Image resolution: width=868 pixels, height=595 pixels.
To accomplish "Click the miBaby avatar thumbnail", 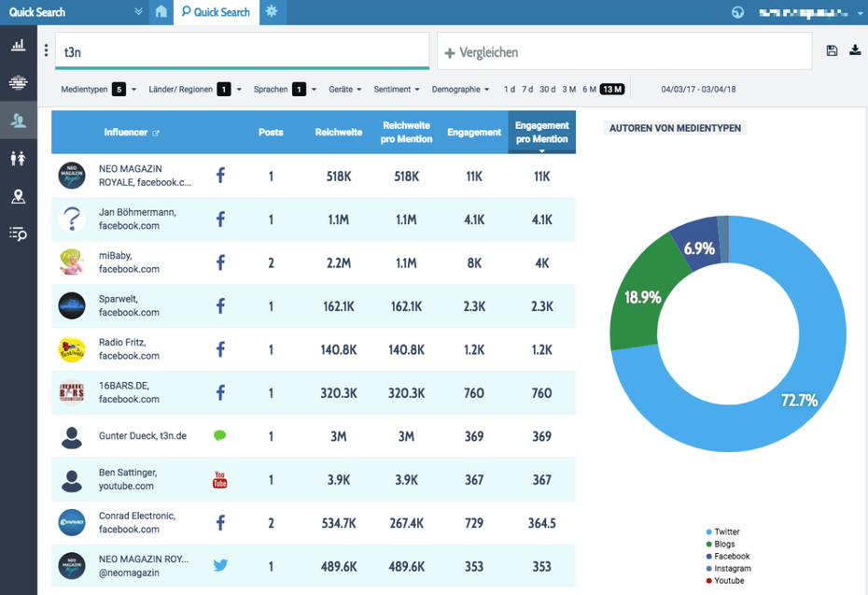I will point(72,262).
